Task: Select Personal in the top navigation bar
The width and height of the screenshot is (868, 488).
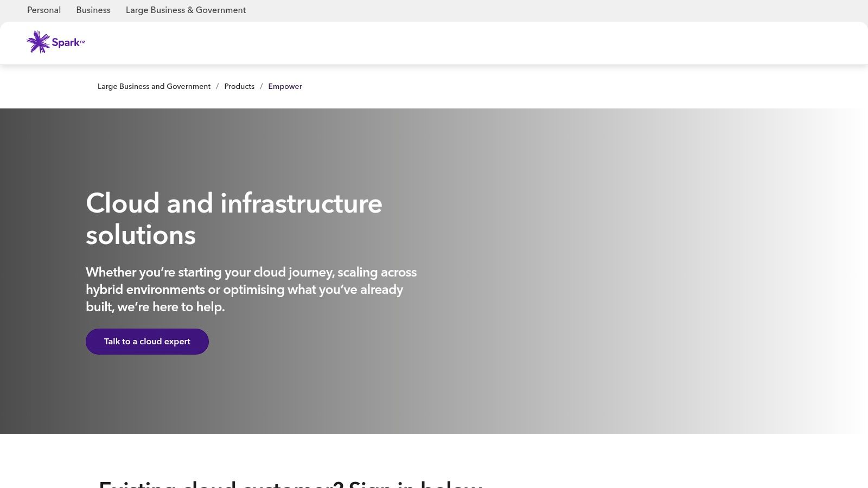Action: 44,10
